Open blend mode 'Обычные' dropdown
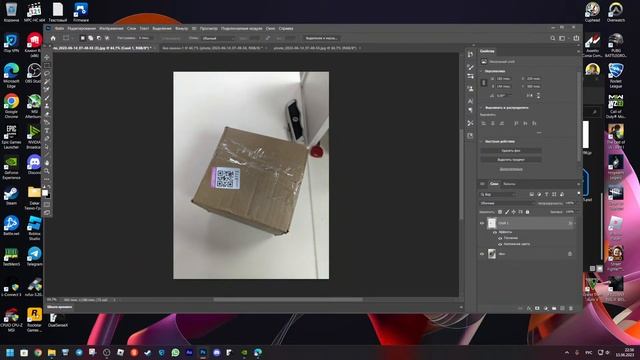This screenshot has width=640, height=360. [x=507, y=203]
